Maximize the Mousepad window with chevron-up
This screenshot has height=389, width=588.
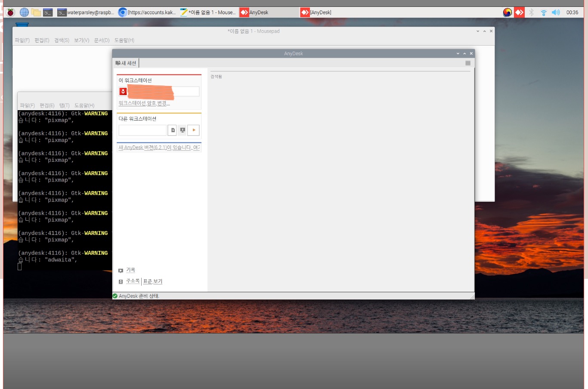484,31
